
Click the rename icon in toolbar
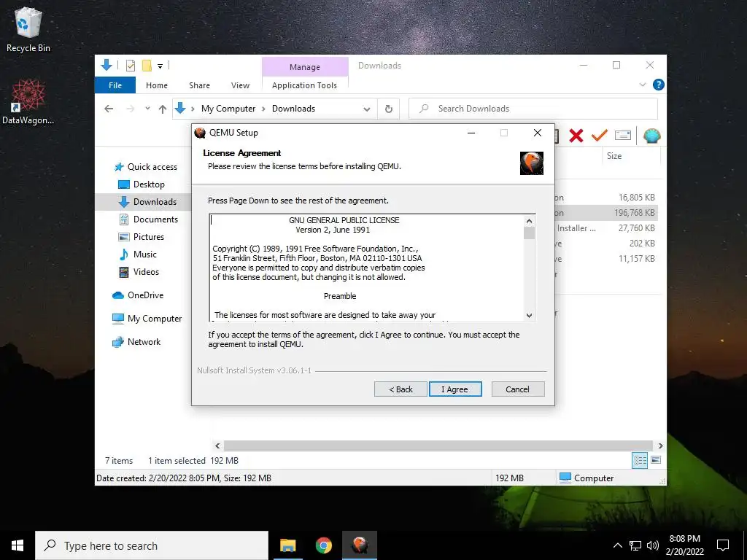623,136
